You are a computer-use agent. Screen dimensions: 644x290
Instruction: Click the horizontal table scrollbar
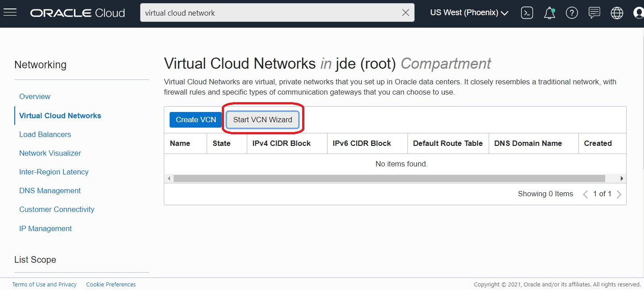(x=389, y=178)
